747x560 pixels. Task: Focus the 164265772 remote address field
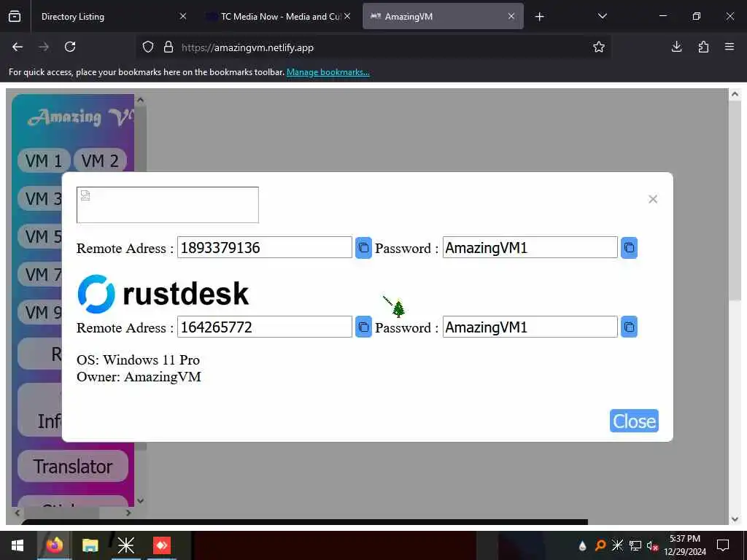[x=264, y=327]
